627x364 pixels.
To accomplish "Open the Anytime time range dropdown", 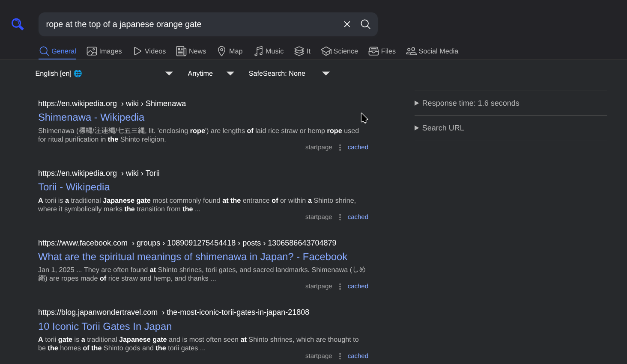I will tap(211, 74).
